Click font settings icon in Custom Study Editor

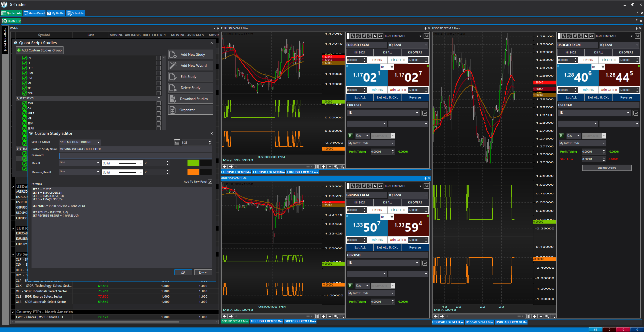point(177,142)
